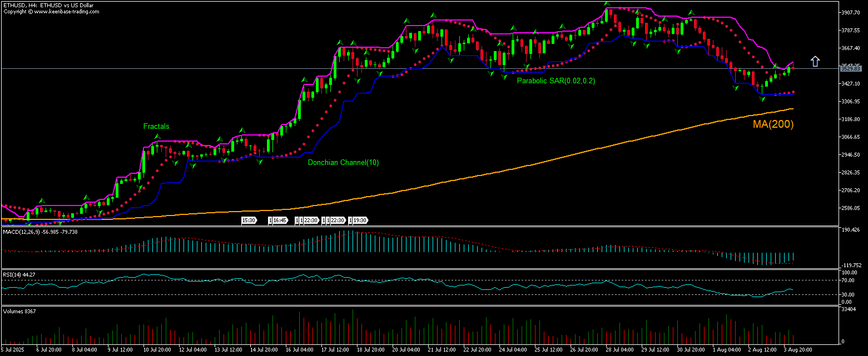Select the 16:45 event marker flag
The image size is (868, 356).
pos(280,220)
